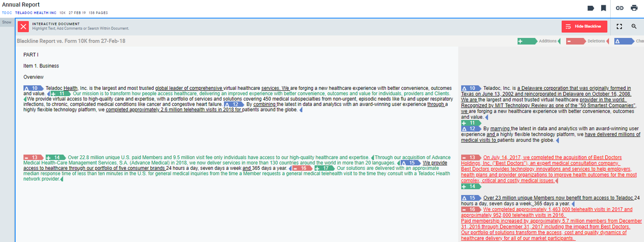This screenshot has width=644, height=242.
Task: Select change tag 12 in current report pane
Action: [x=234, y=104]
